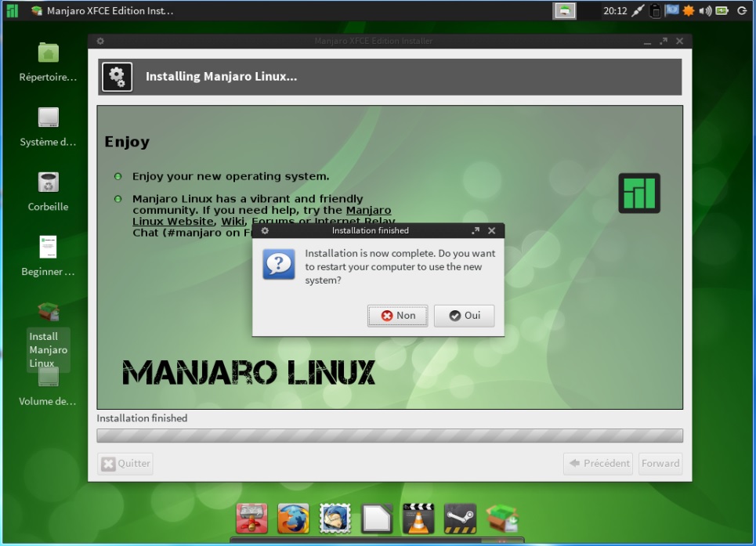Screen dimensions: 756x546
Task: Launch Thunderbird mail from the dock
Action: click(335, 519)
